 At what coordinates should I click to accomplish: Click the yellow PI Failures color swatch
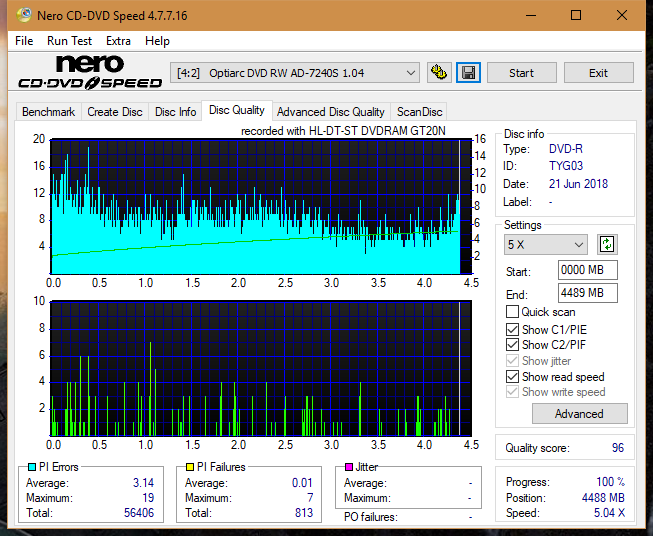tap(190, 467)
